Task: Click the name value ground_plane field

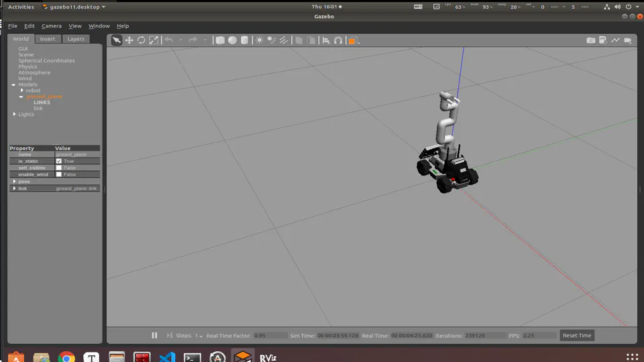Action: pyautogui.click(x=77, y=154)
